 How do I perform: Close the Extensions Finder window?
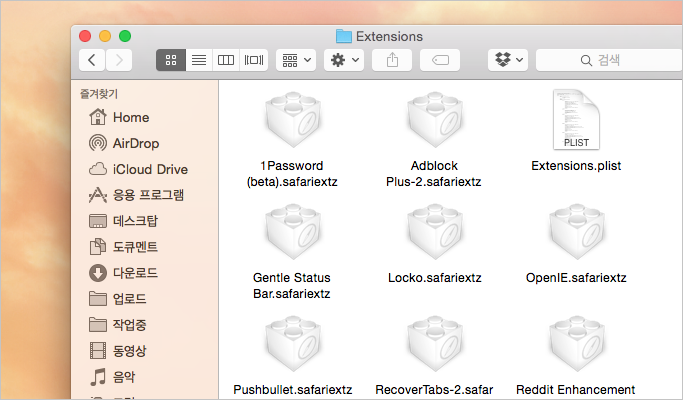tap(85, 36)
